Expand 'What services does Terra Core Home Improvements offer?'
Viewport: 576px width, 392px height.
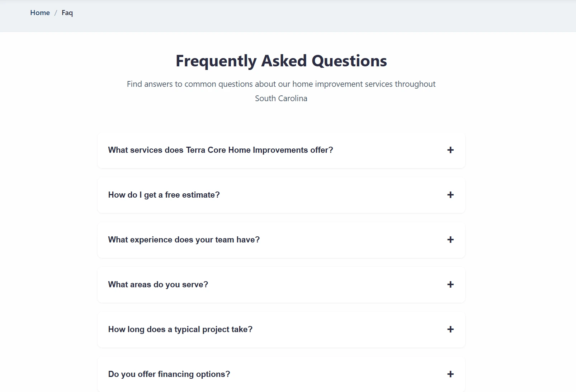pos(220,150)
